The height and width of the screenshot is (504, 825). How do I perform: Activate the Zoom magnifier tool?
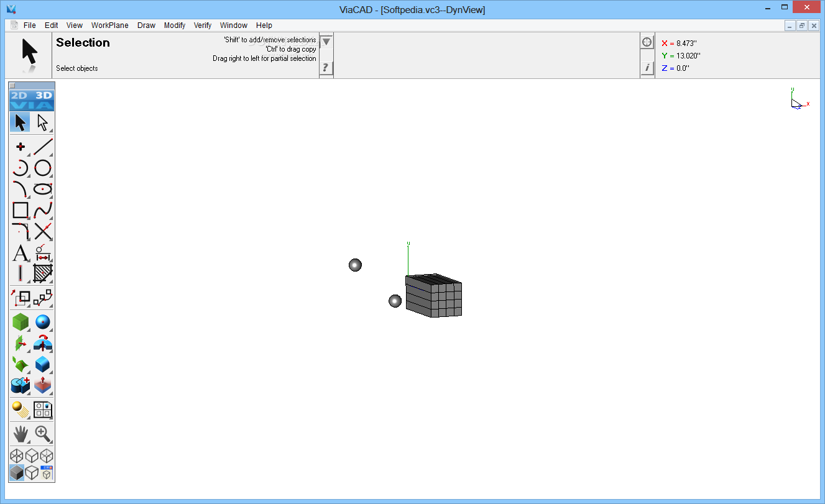pyautogui.click(x=42, y=434)
